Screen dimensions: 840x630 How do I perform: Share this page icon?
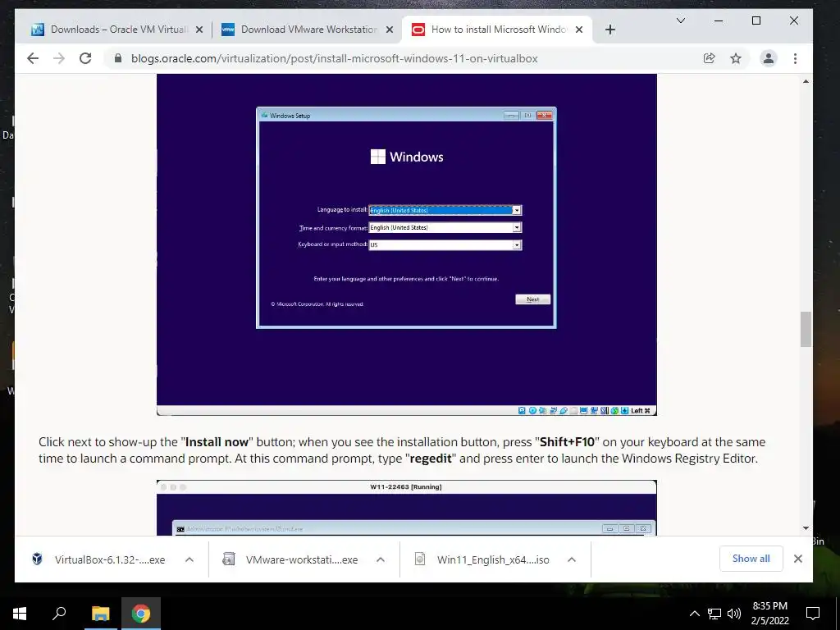pos(710,58)
